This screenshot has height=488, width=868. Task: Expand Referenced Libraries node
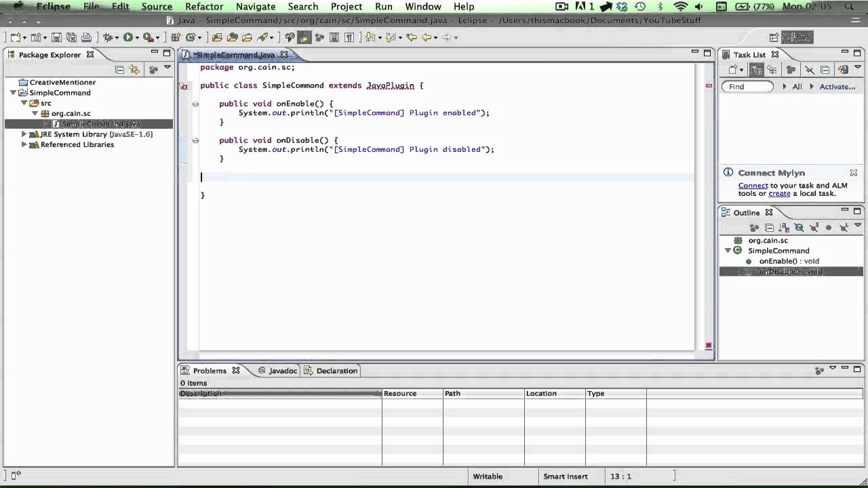[x=24, y=144]
